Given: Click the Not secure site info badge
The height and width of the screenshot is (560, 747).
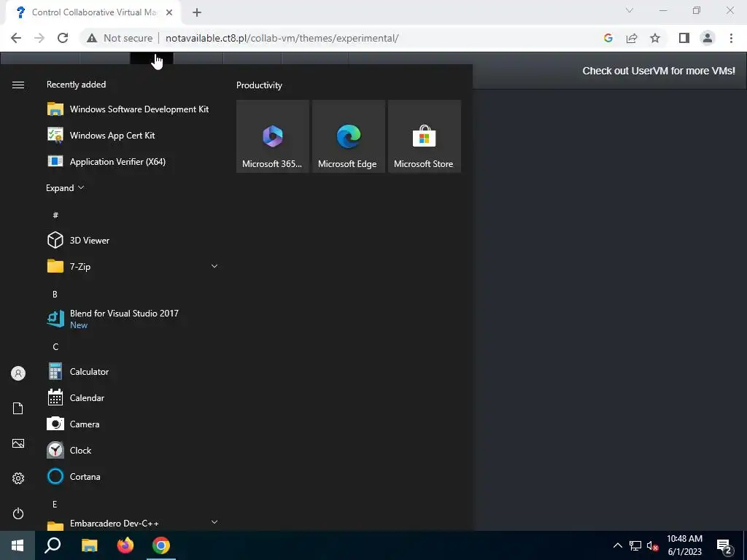Looking at the screenshot, I should (120, 38).
